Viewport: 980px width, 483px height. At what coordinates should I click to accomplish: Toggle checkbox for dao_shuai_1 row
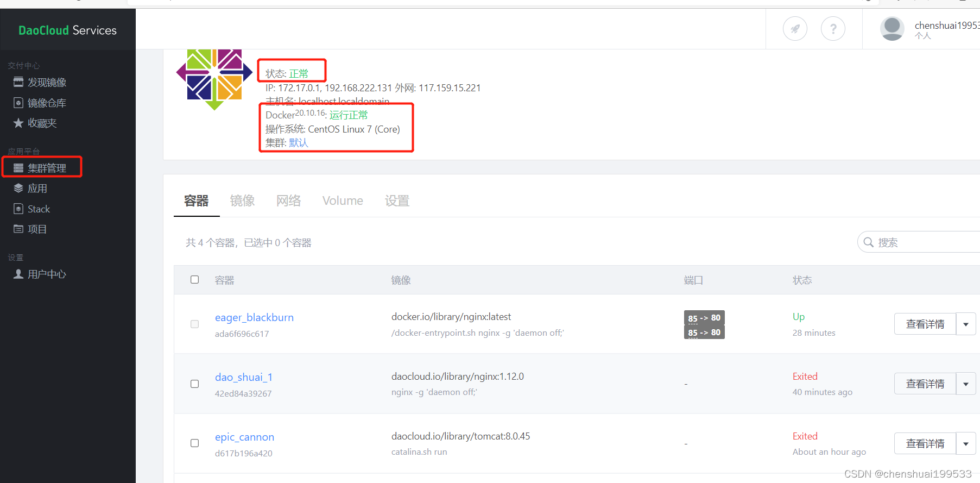(194, 384)
